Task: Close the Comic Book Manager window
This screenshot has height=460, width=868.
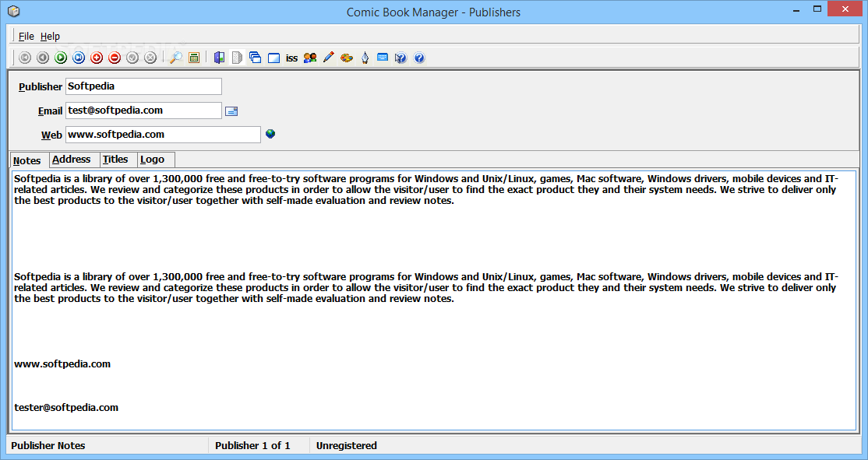Action: point(845,9)
